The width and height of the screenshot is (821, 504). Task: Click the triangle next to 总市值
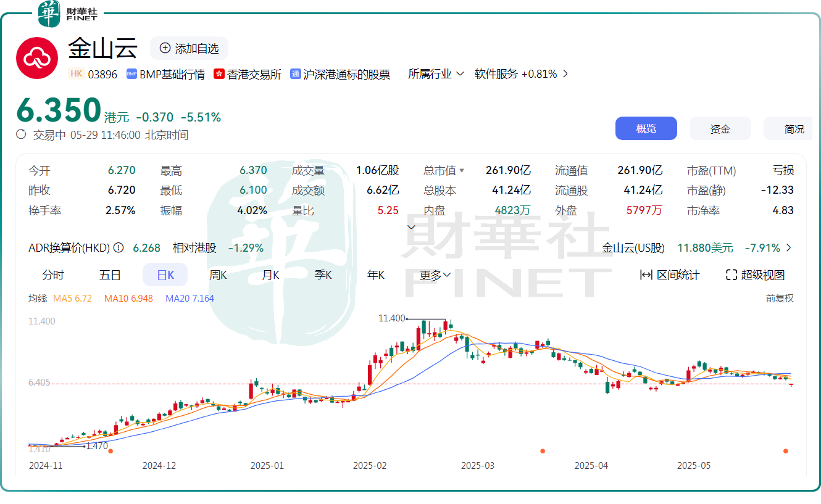[462, 171]
